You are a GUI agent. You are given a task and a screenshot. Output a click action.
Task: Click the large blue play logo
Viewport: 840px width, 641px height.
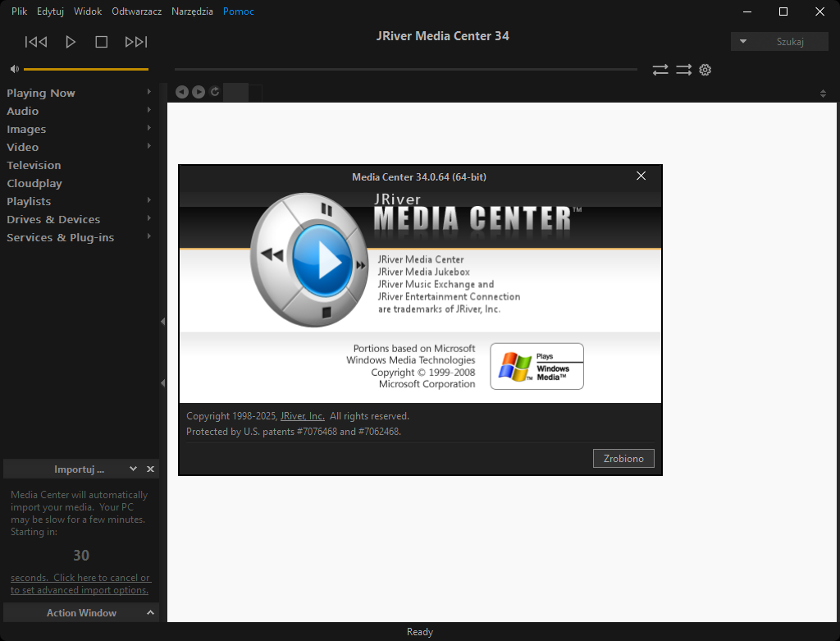coord(322,261)
